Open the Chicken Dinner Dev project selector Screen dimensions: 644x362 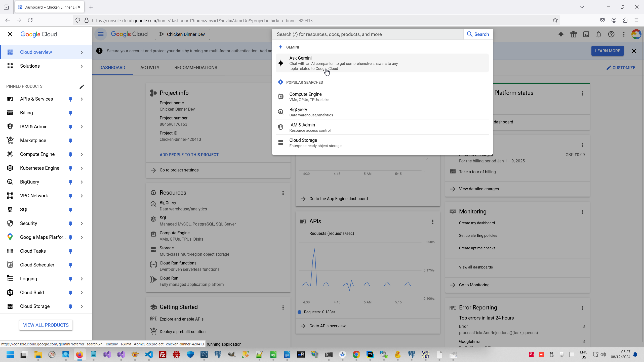(182, 34)
